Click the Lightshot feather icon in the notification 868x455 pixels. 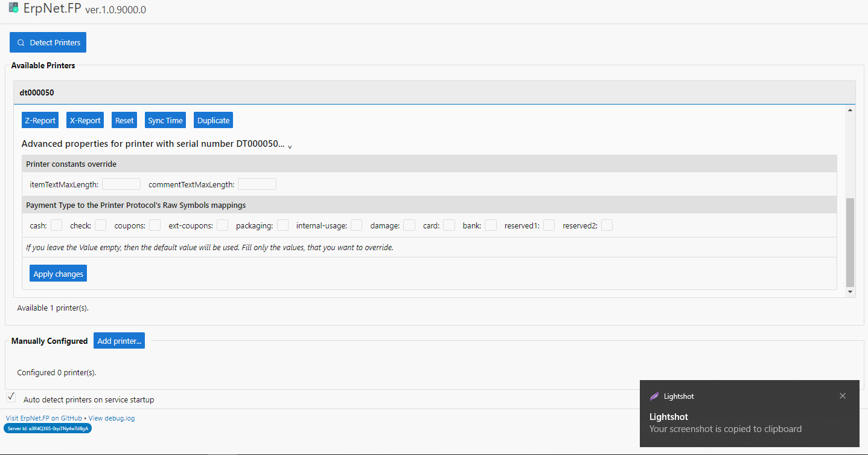pyautogui.click(x=654, y=396)
